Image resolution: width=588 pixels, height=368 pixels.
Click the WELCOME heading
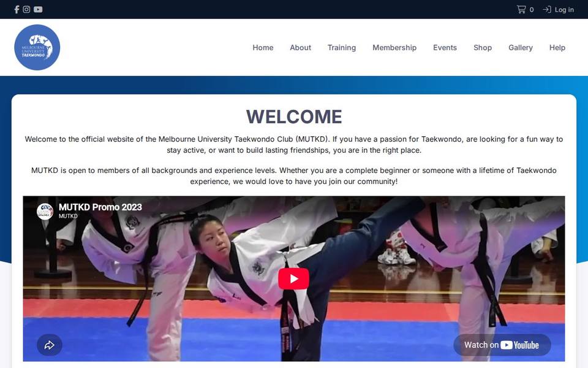coord(294,117)
